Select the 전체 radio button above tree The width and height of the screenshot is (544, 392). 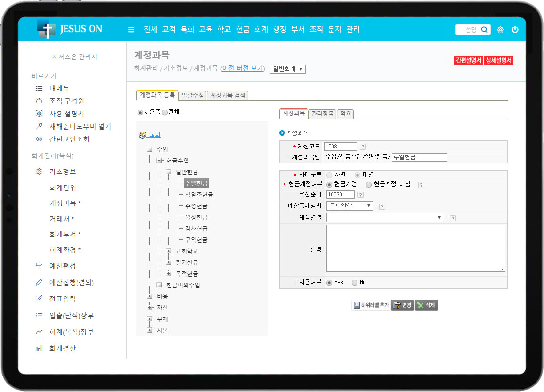point(165,113)
